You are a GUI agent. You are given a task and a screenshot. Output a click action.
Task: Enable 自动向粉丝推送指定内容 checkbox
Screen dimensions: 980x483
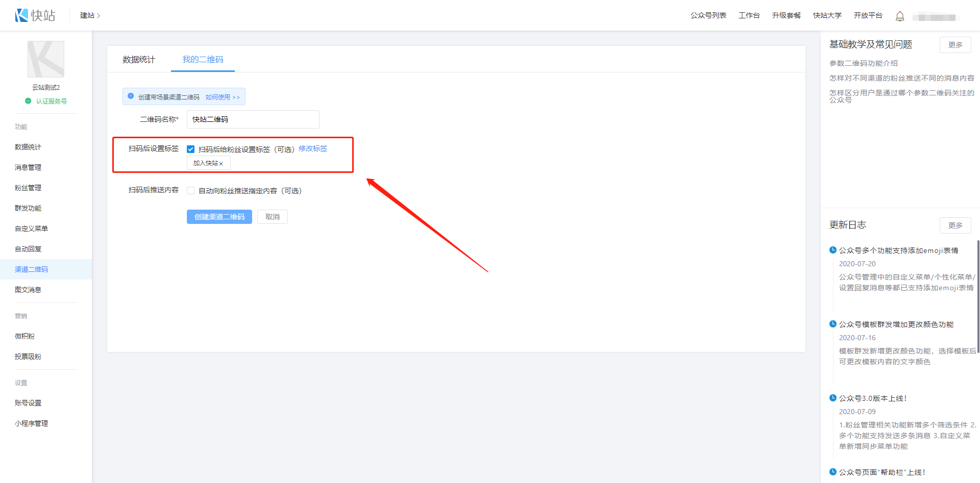191,191
